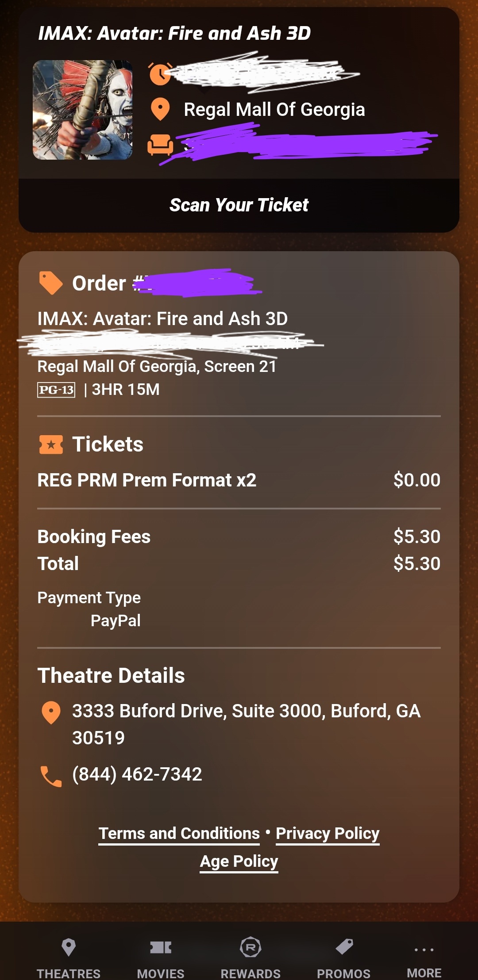
Task: Tap the alarm clock showtime icon
Action: click(160, 74)
